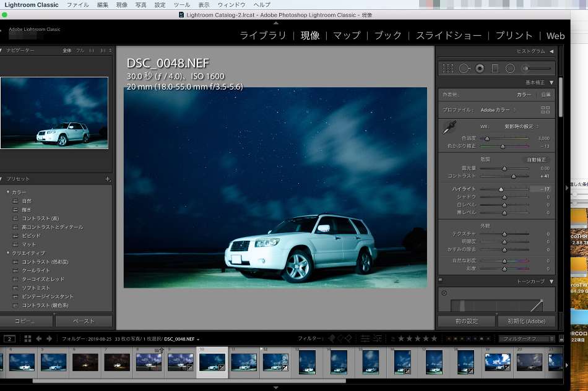Image resolution: width=588 pixels, height=391 pixels.
Task: Open the フィルターオフ filter dropdown
Action: coord(527,339)
